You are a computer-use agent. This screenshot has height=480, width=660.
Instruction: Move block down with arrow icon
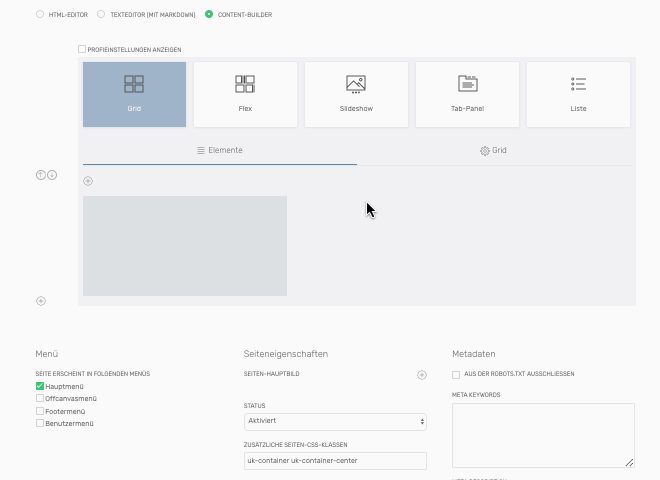tap(52, 175)
